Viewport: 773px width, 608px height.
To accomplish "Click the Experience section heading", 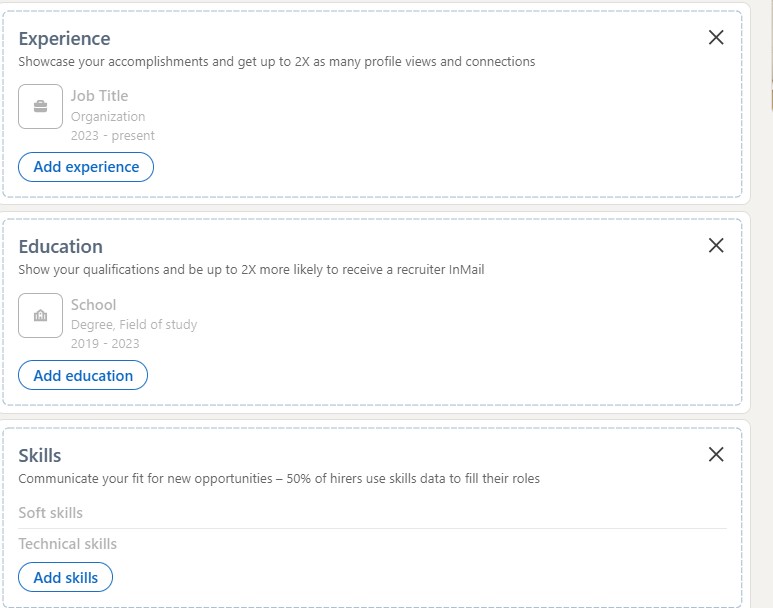I will click(65, 38).
